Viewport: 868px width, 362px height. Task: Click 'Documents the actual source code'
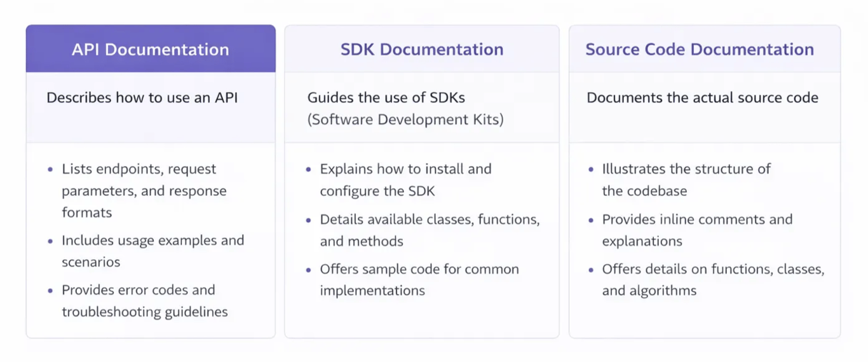702,98
